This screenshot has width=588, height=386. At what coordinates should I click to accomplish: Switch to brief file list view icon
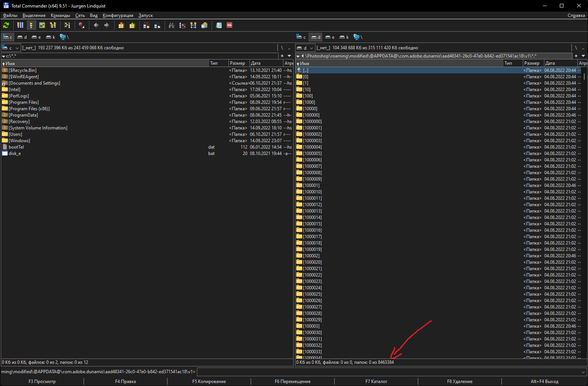pyautogui.click(x=20, y=25)
